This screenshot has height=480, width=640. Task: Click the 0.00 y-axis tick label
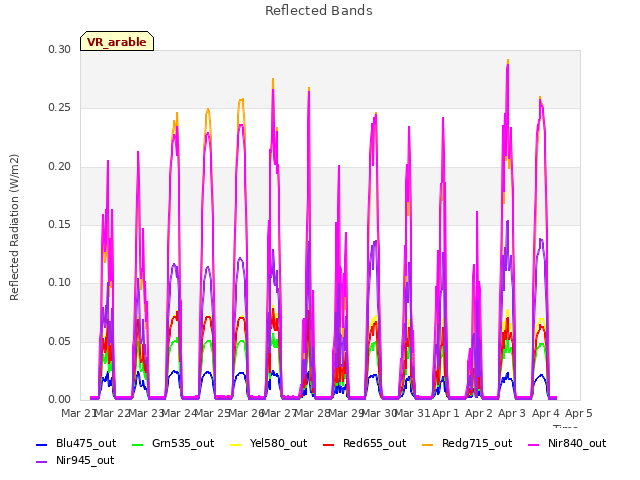click(60, 399)
